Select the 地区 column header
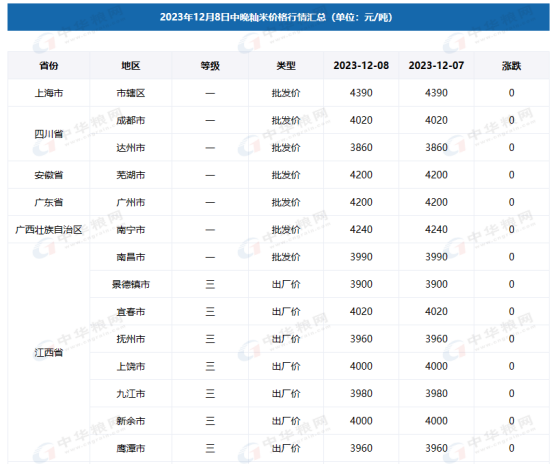 (x=131, y=65)
